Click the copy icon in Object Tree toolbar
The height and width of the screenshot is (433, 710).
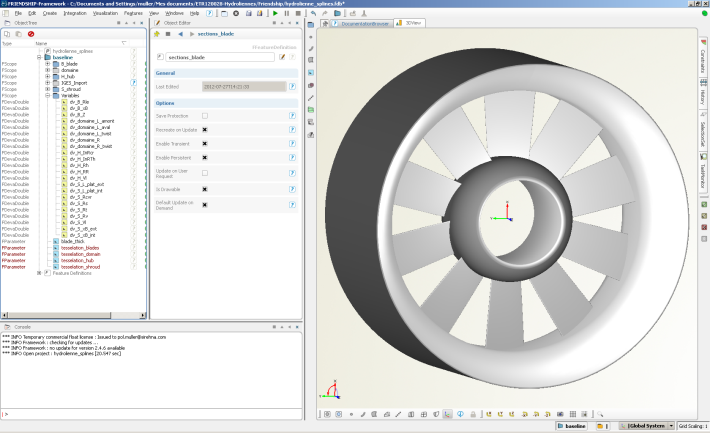pos(7,34)
